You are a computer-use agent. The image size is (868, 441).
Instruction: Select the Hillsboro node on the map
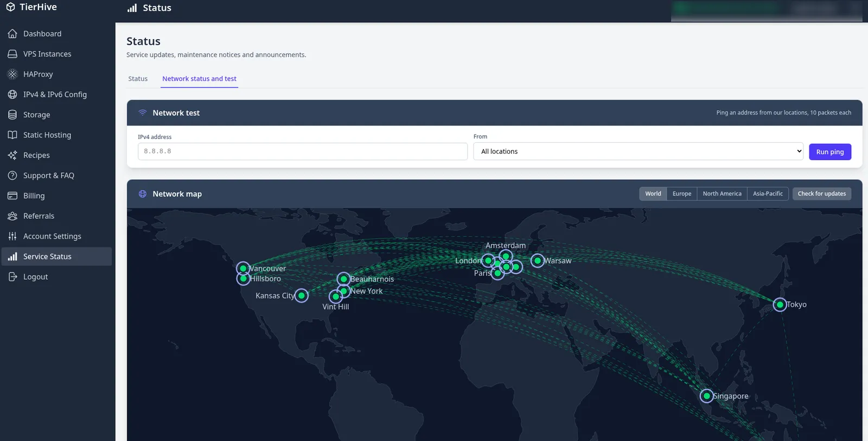pyautogui.click(x=243, y=279)
